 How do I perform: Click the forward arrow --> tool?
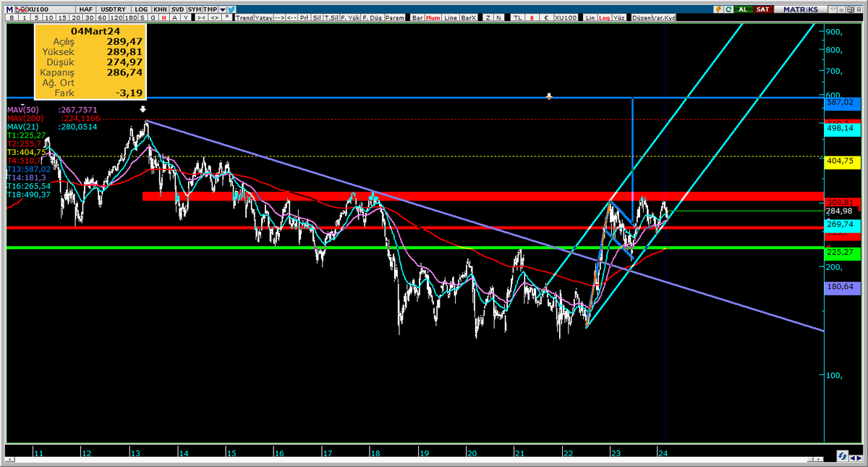pos(279,17)
